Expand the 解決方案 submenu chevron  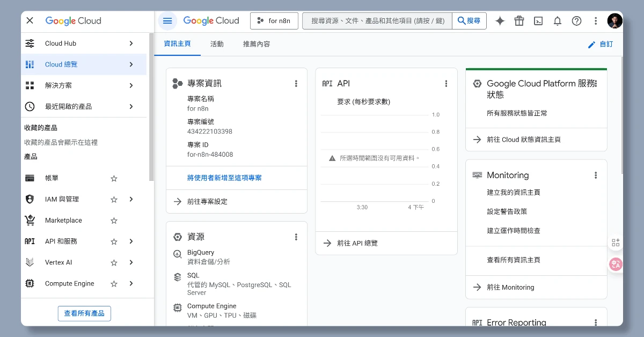131,85
